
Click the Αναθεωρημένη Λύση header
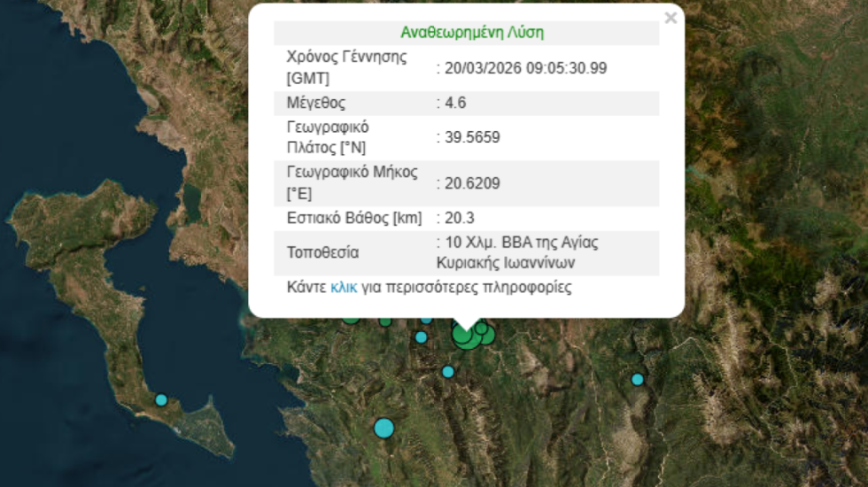click(x=472, y=33)
